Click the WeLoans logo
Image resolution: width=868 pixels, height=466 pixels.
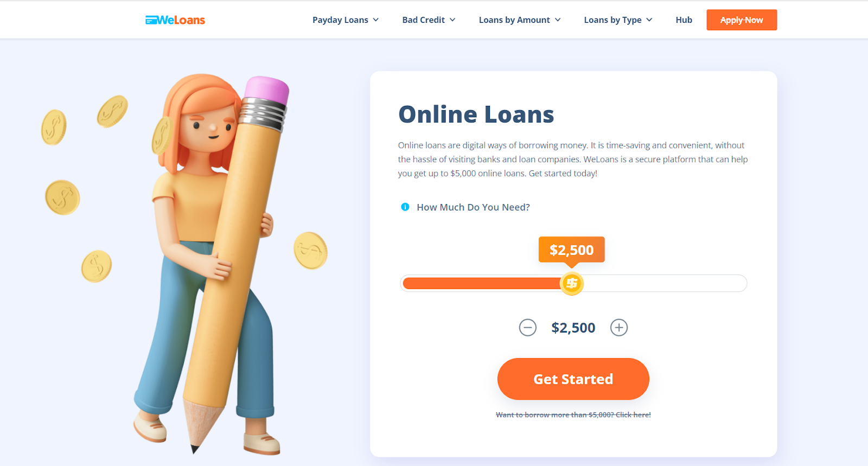coord(175,20)
